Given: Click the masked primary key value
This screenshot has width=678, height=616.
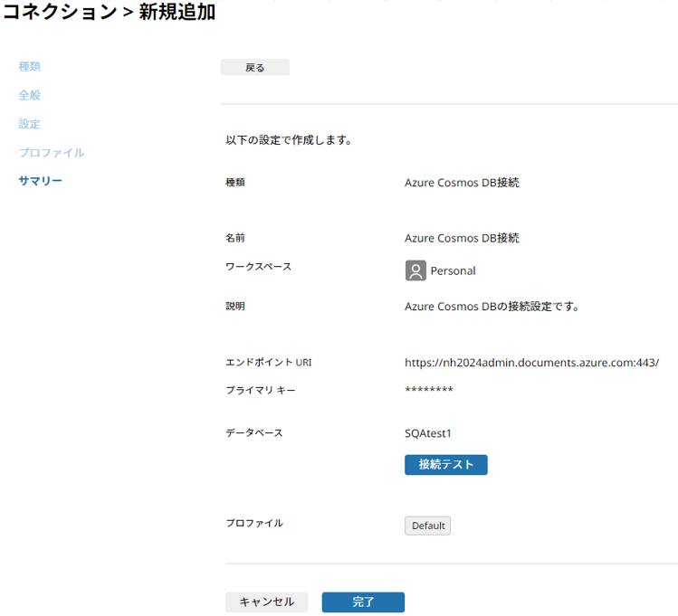Looking at the screenshot, I should (x=429, y=390).
